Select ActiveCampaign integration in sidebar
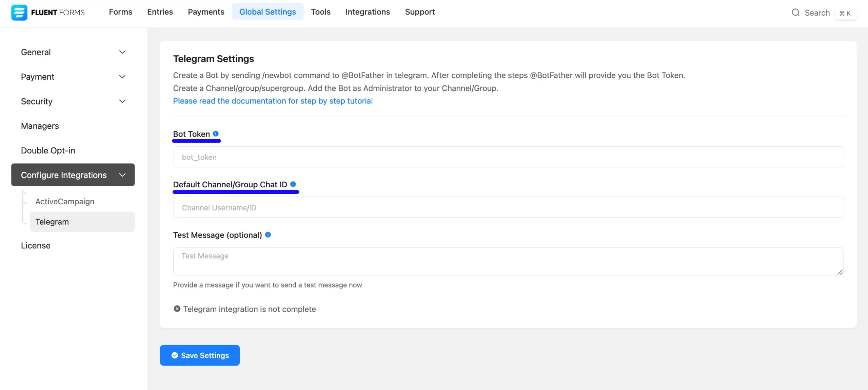 [65, 202]
